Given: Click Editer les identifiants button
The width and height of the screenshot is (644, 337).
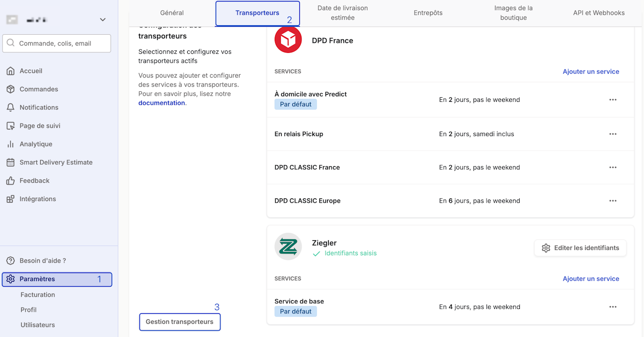Looking at the screenshot, I should pos(580,248).
